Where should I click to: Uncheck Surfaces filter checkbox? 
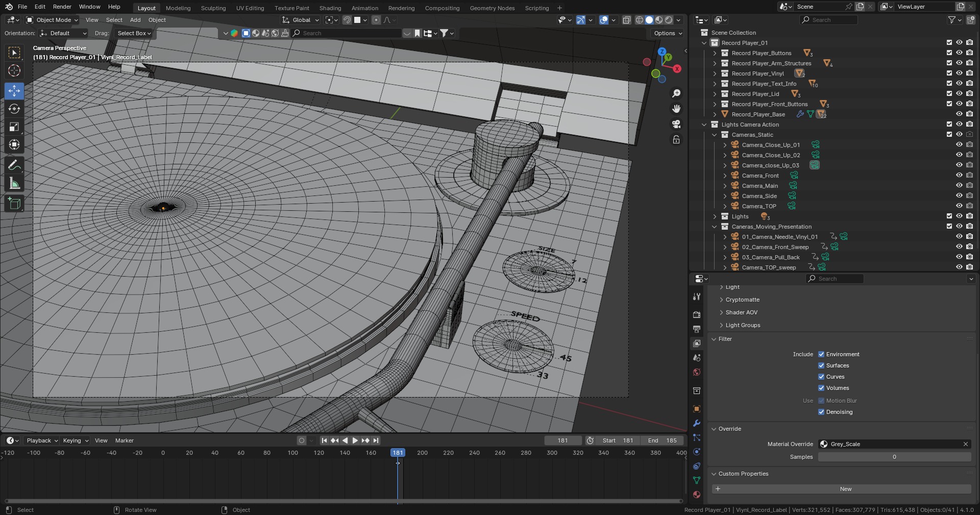click(821, 365)
